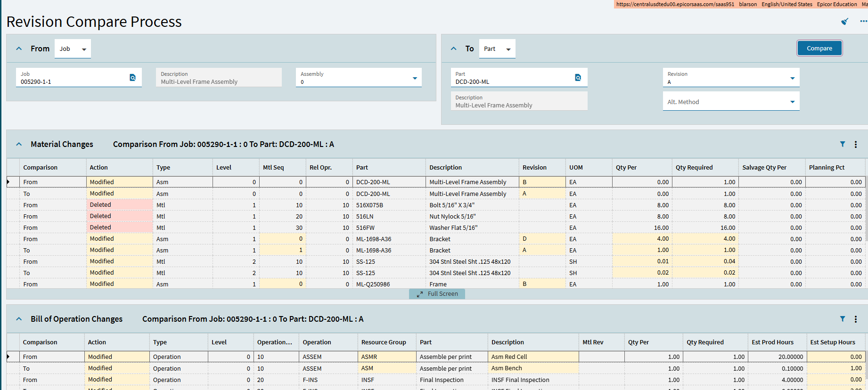The image size is (868, 390).
Task: Filter the Material Changes grid
Action: [843, 144]
